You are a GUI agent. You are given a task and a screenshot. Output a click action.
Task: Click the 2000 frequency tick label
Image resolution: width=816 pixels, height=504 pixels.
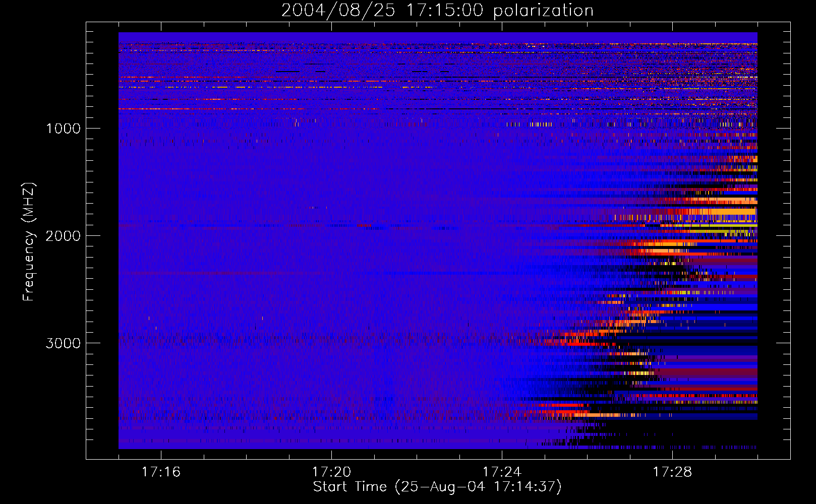click(63, 236)
